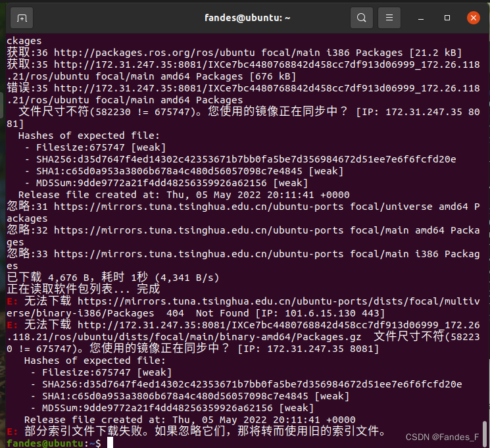Click the first 'Hashes of expected file:' line
The height and width of the screenshot is (448, 490).
pyautogui.click(x=89, y=136)
